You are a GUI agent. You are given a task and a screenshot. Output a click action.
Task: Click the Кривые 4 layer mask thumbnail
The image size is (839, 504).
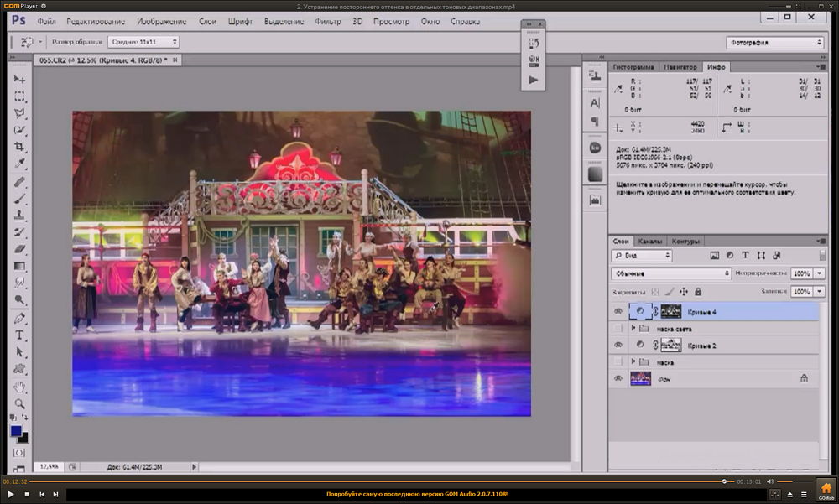(x=670, y=311)
